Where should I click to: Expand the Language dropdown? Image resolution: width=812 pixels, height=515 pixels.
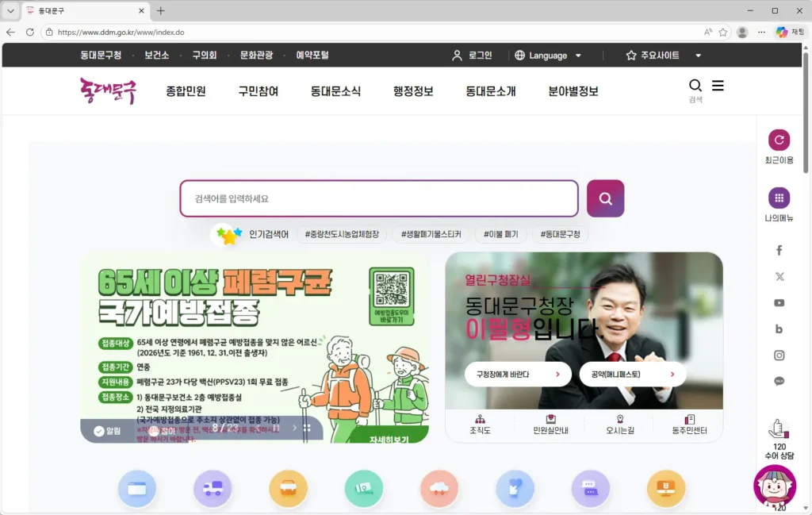(x=548, y=56)
